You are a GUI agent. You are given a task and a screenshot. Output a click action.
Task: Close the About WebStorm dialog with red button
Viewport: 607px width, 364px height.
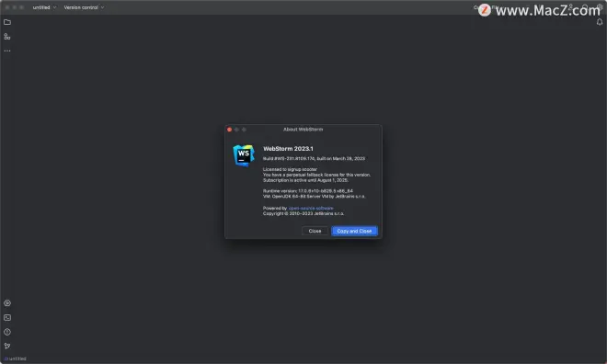[x=230, y=130]
